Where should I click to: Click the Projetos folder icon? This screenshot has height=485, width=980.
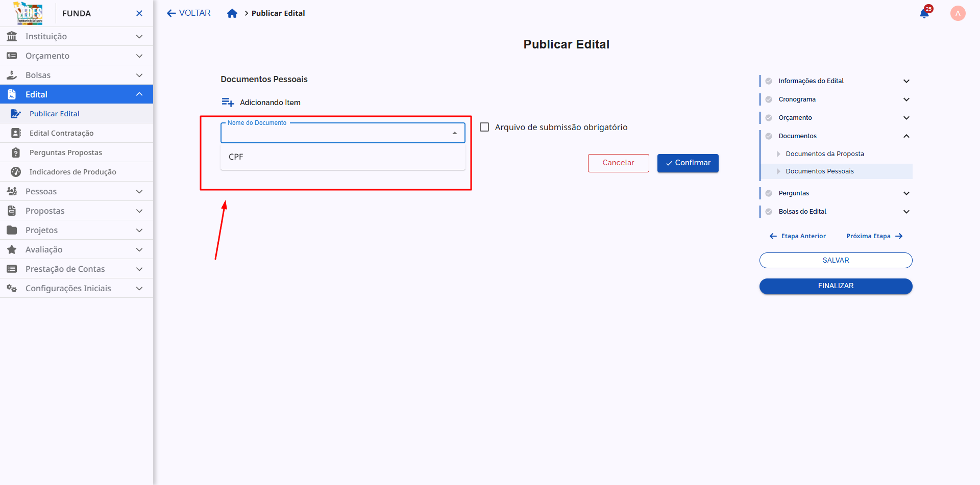[x=12, y=230]
